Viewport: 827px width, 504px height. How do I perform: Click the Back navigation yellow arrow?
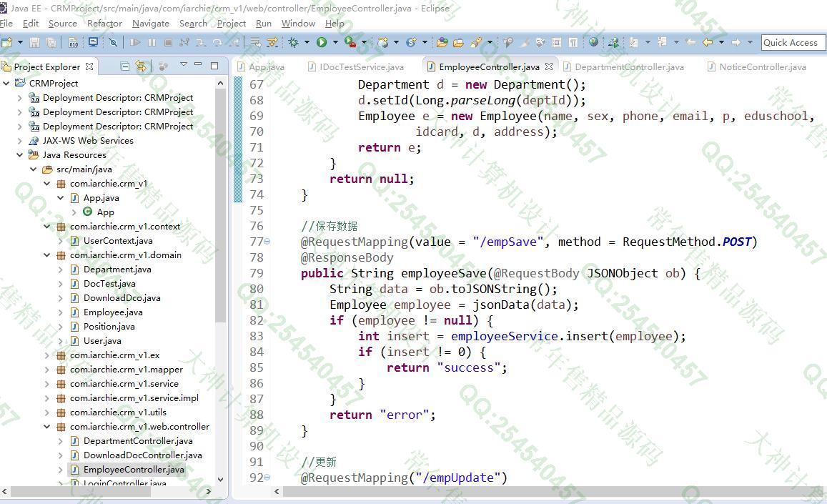(708, 42)
